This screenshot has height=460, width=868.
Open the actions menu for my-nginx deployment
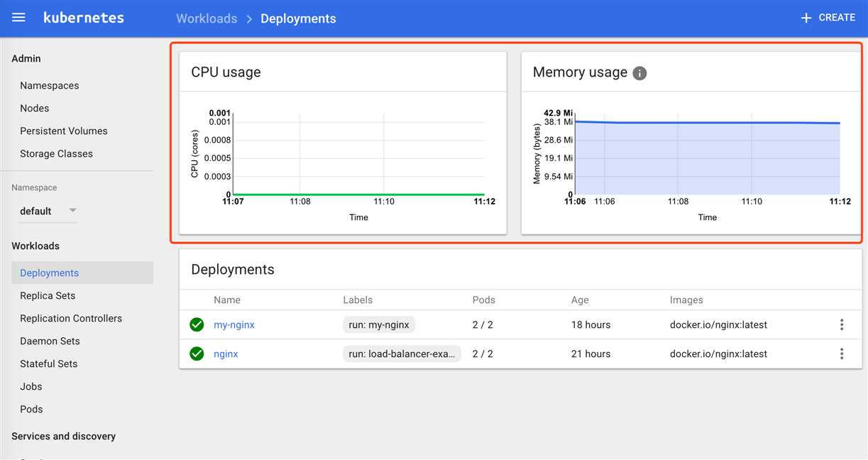(842, 324)
